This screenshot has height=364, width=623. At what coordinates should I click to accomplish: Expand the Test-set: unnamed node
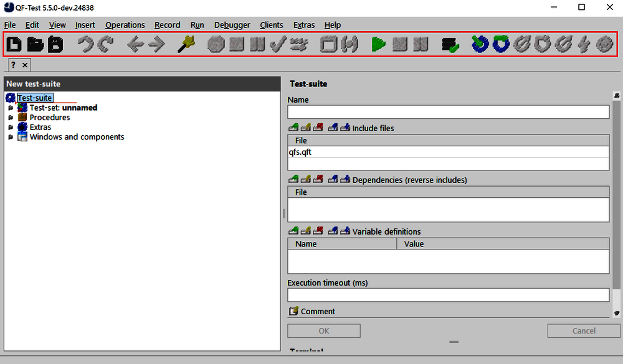pyautogui.click(x=11, y=108)
